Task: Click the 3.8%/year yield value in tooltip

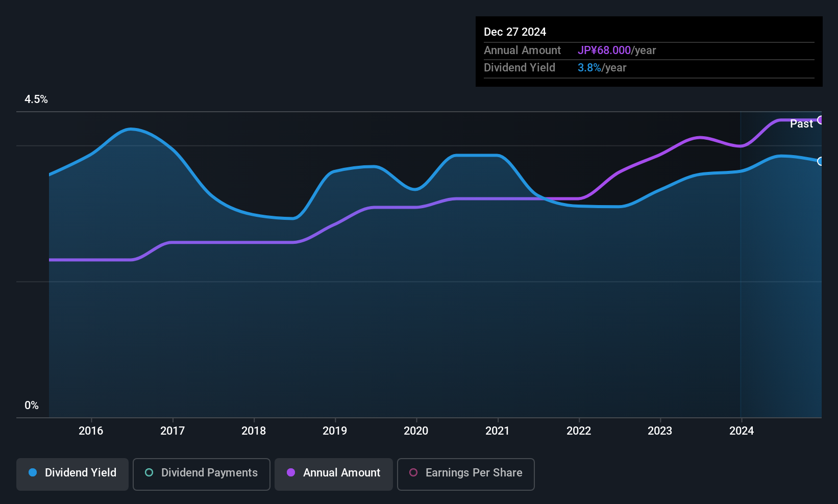Action: 602,68
